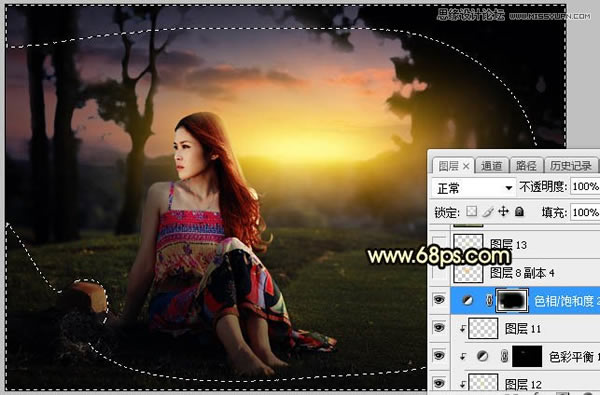Enable lock position move icon
Screen dimensions: 600x395
pos(503,211)
